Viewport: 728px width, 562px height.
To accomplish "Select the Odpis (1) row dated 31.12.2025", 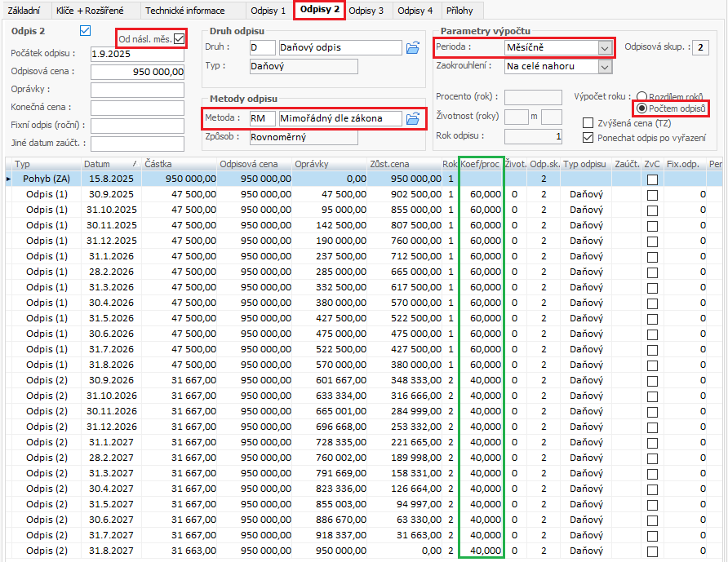I will click(x=365, y=241).
